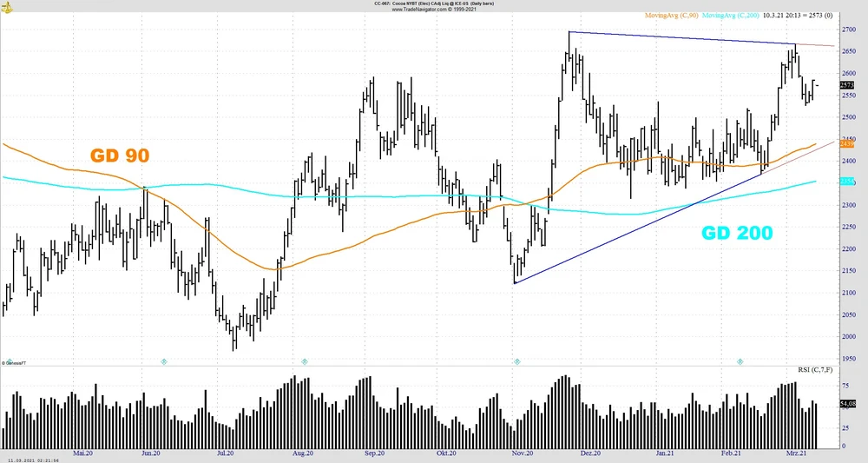Click the diamond marker below Jun.20 bars
This screenshot has height=463, width=868.
(164, 360)
